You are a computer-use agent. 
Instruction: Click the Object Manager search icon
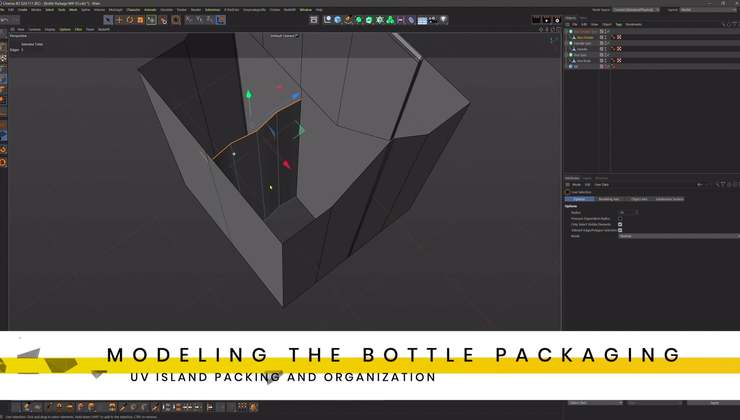coord(723,24)
